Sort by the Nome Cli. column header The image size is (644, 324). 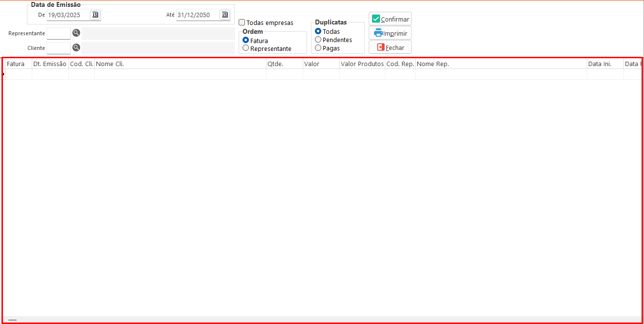(180, 64)
